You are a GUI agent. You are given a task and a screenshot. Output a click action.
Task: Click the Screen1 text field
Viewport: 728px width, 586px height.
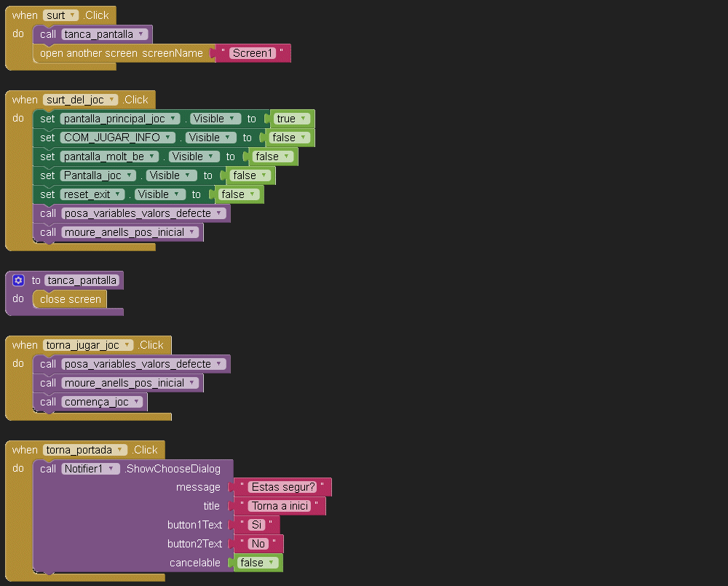252,53
